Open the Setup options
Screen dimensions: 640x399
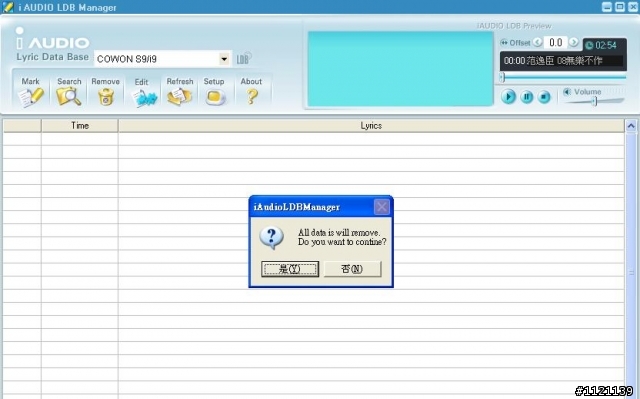coord(215,97)
